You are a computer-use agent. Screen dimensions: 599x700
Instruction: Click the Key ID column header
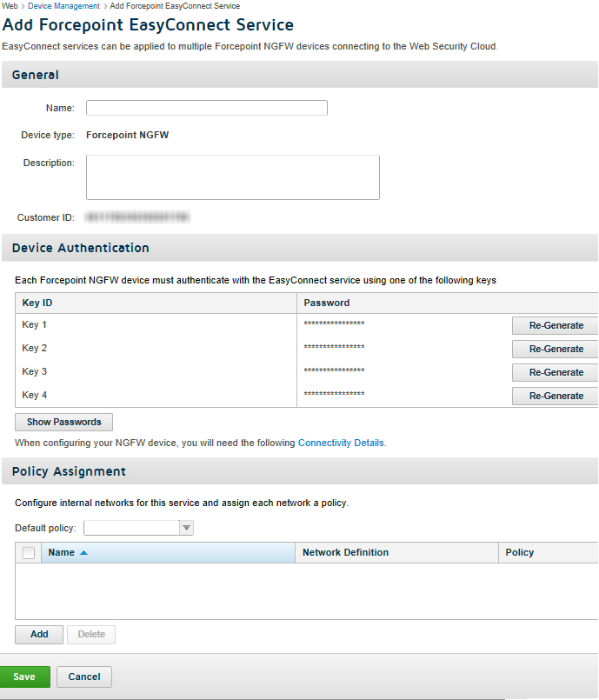point(156,303)
